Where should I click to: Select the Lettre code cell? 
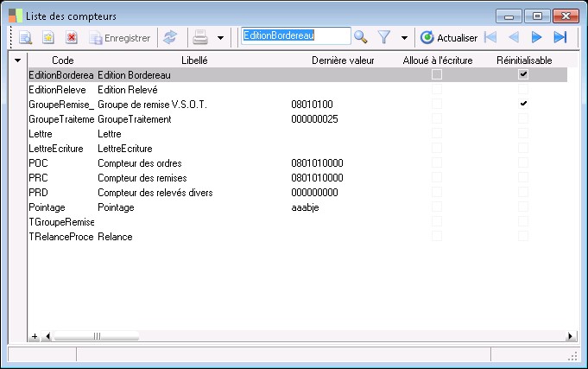tap(41, 134)
